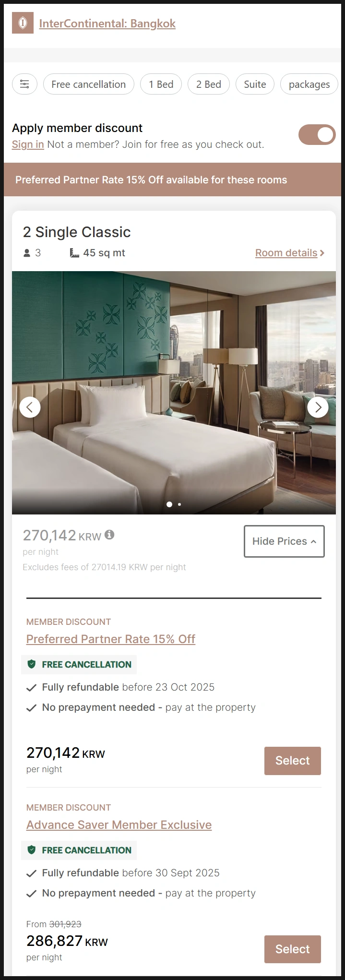345x980 pixels.
Task: Click the Room details chevron arrow
Action: (x=322, y=253)
